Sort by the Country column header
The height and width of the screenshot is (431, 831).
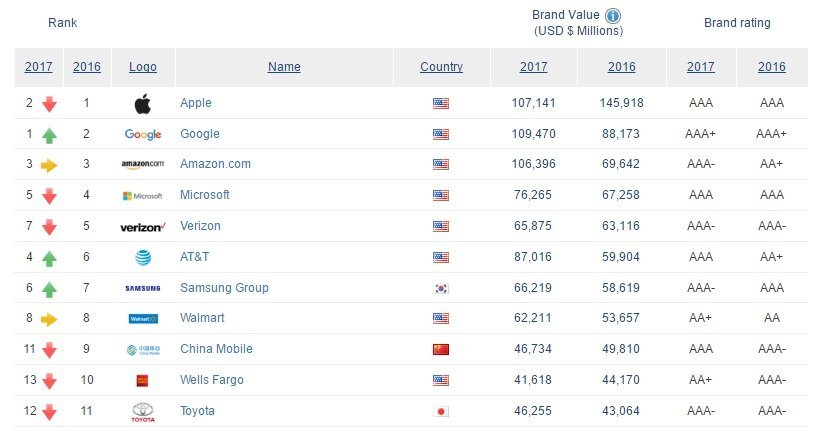click(441, 67)
